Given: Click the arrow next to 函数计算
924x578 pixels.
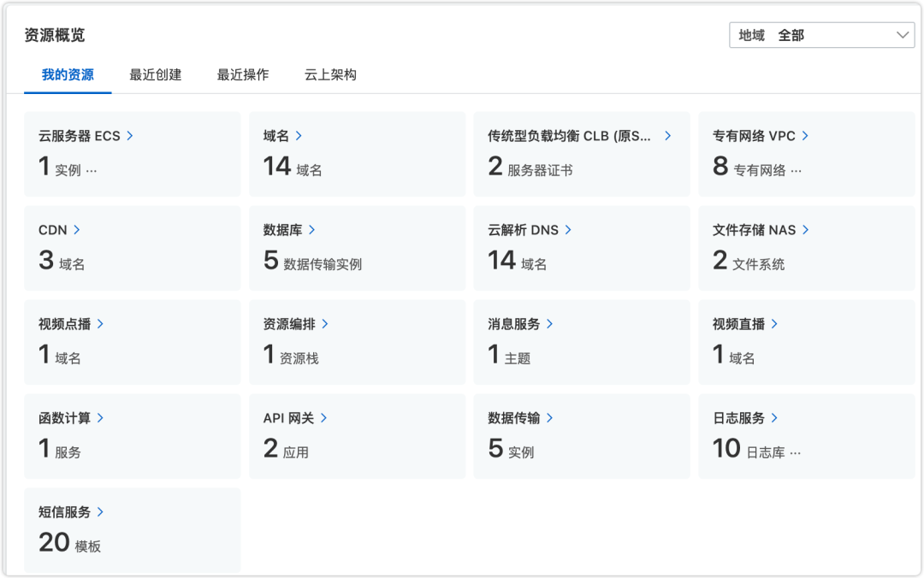Looking at the screenshot, I should pyautogui.click(x=100, y=418).
